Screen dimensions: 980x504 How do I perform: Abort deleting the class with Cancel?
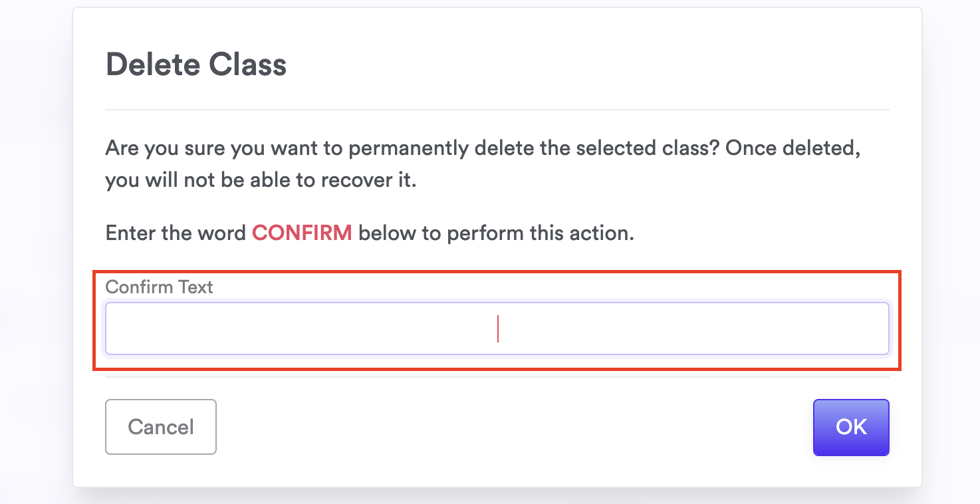161,427
